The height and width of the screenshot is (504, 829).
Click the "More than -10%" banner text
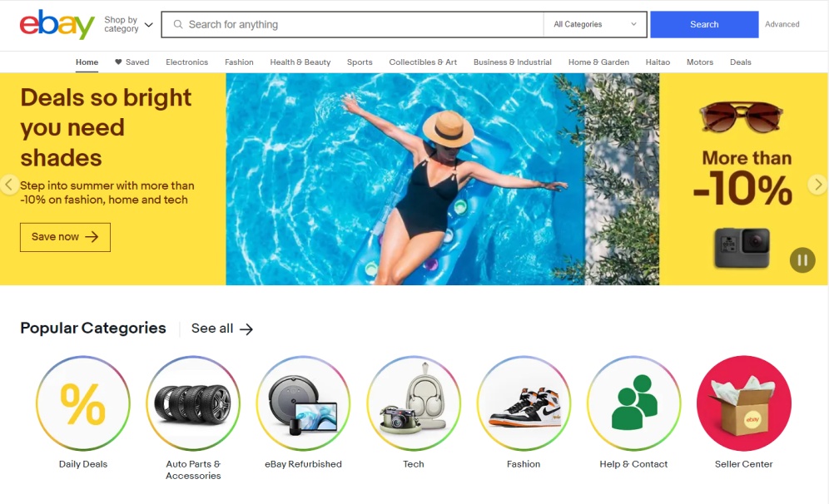(742, 179)
